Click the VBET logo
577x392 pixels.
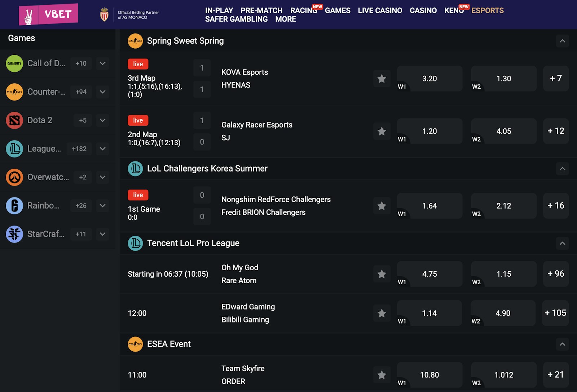[x=48, y=14]
